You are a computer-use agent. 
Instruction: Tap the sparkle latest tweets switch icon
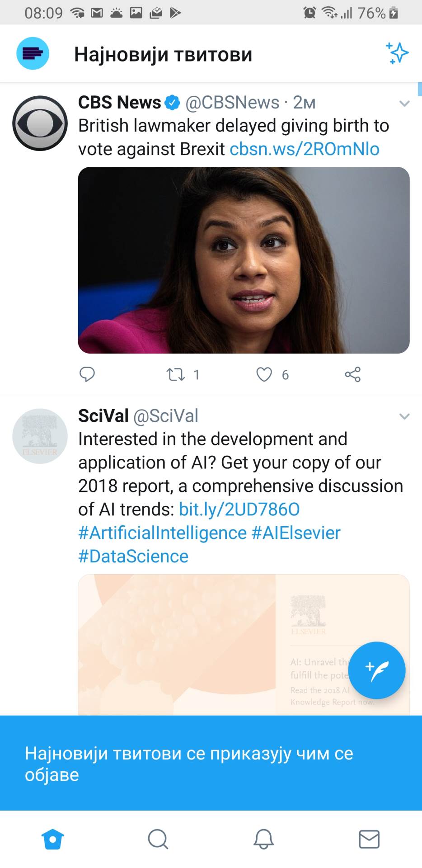(397, 53)
